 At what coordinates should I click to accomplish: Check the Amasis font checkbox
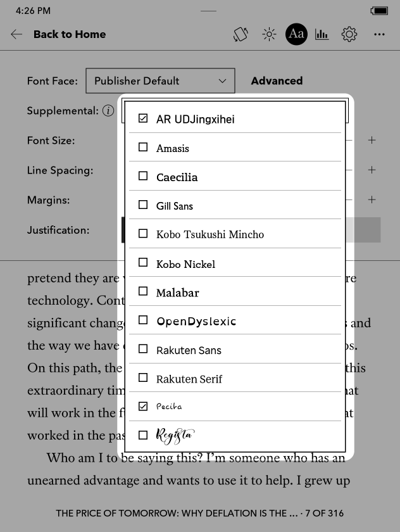(x=143, y=148)
